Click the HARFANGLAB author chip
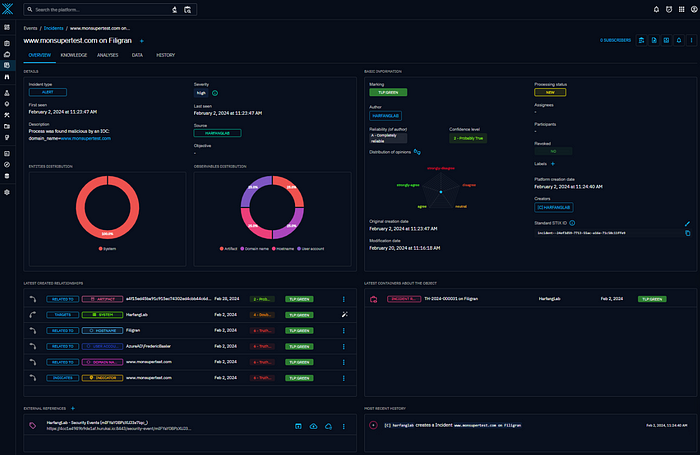700x455 pixels. click(x=386, y=115)
